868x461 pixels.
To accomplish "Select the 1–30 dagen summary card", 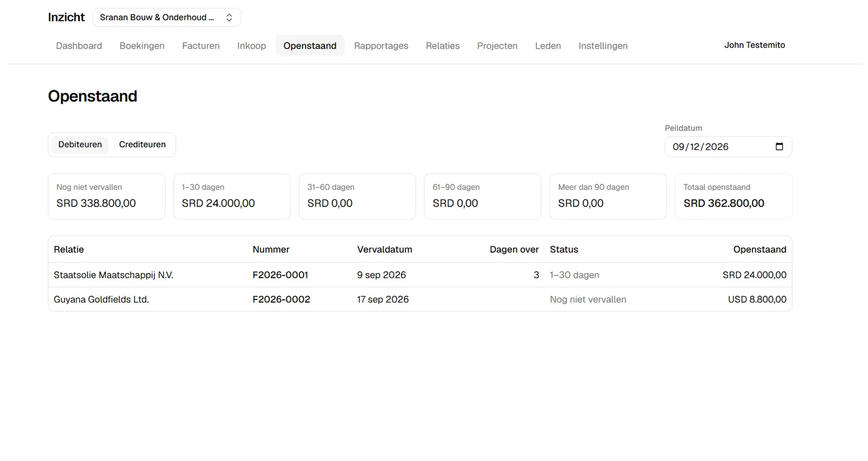I will (232, 196).
